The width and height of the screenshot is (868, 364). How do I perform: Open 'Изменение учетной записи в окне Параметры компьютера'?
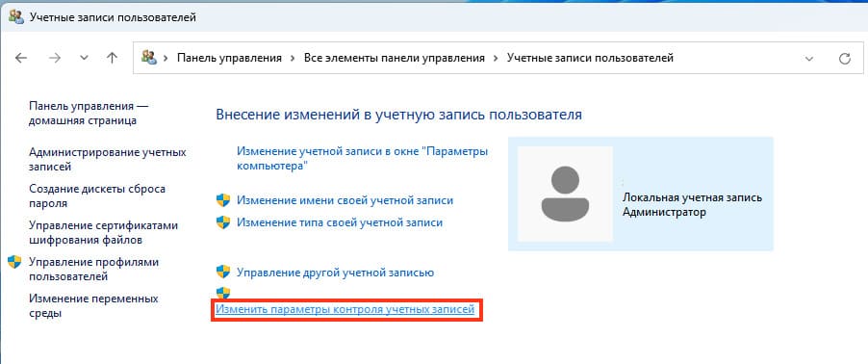[x=363, y=159]
